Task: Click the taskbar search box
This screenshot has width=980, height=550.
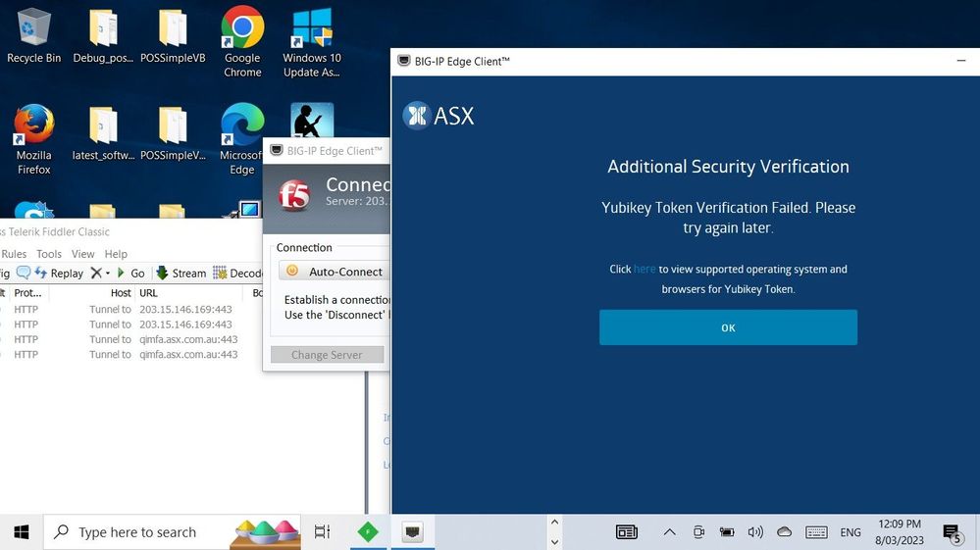Action: click(172, 532)
